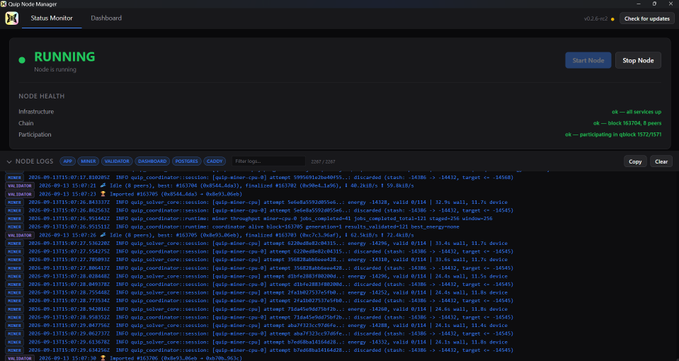The height and width of the screenshot is (361, 679).
Task: Toggle the APP log filter chip
Action: coord(68,161)
